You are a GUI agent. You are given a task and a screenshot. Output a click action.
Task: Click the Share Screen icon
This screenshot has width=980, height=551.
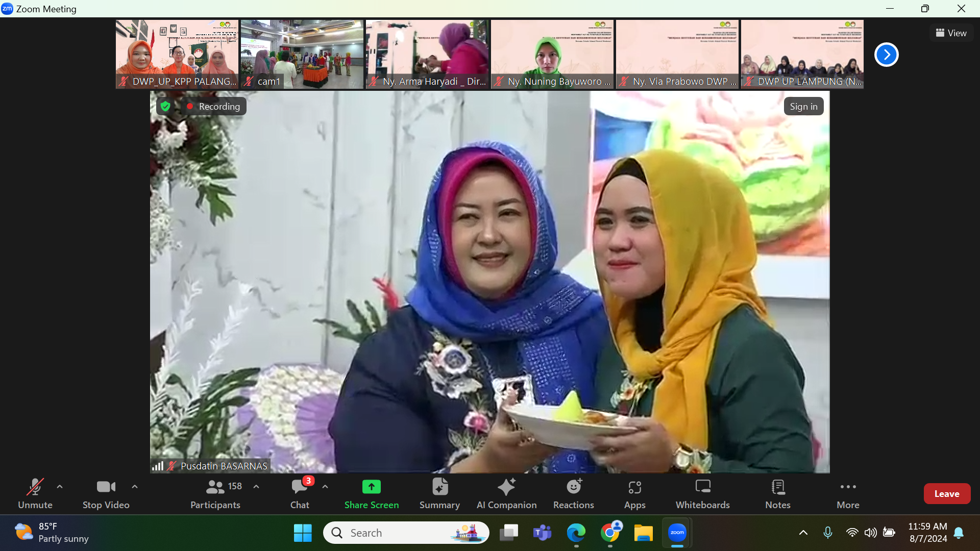pos(371,487)
